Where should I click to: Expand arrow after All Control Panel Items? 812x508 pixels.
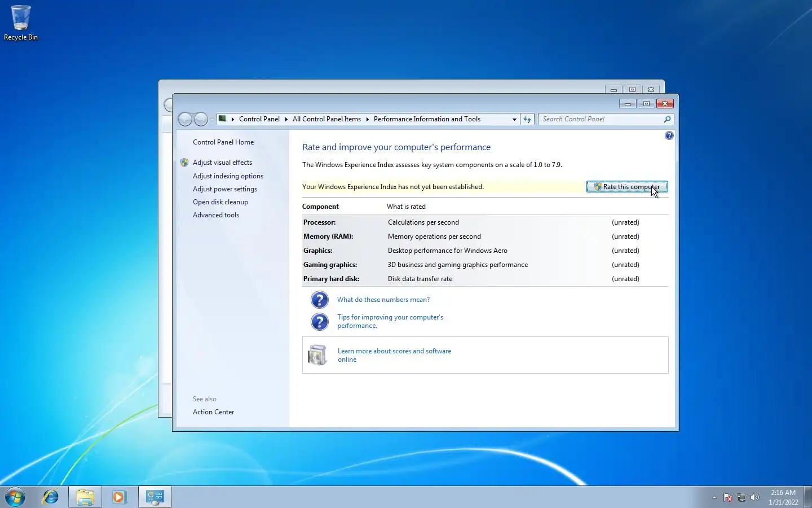pos(367,119)
